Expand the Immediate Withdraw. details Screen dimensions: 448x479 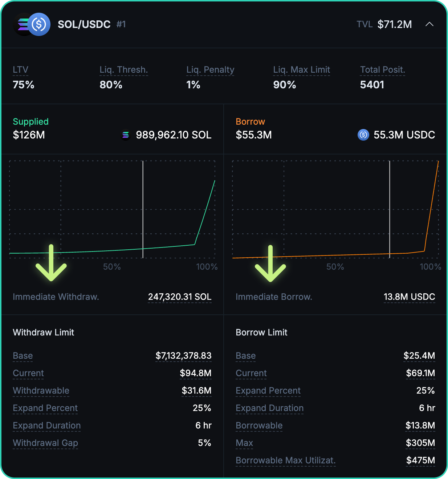[56, 297]
